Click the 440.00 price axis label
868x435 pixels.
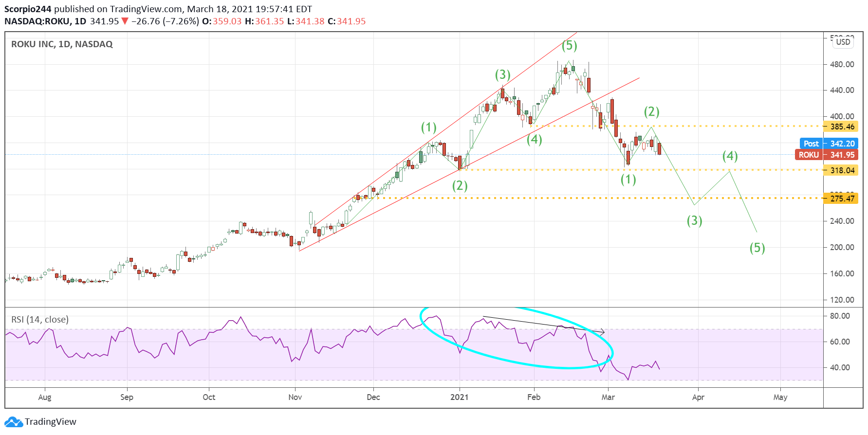click(x=842, y=90)
